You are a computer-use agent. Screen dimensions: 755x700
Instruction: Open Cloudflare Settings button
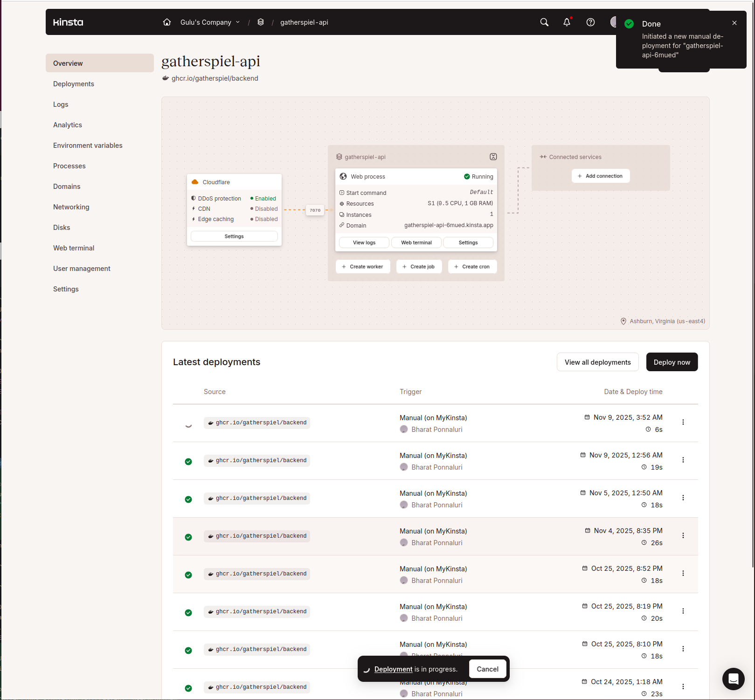click(234, 236)
